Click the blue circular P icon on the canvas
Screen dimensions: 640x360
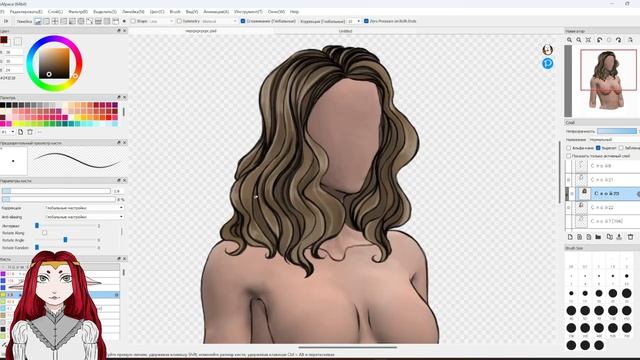click(547, 63)
